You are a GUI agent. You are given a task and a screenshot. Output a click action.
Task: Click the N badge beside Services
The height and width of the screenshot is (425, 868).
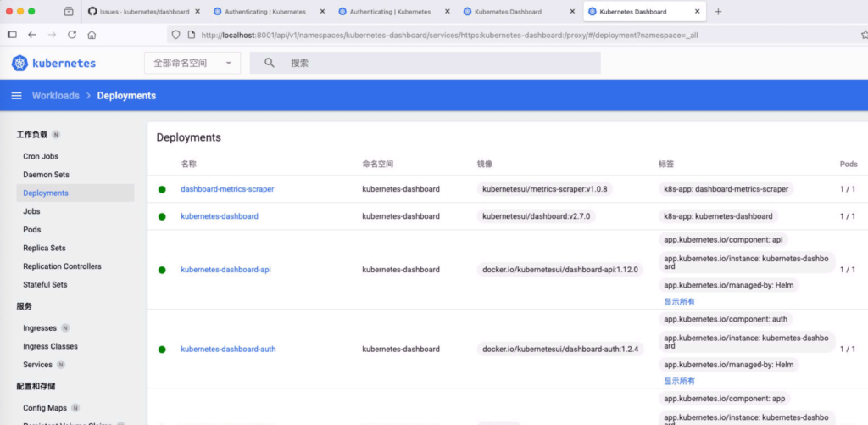61,365
